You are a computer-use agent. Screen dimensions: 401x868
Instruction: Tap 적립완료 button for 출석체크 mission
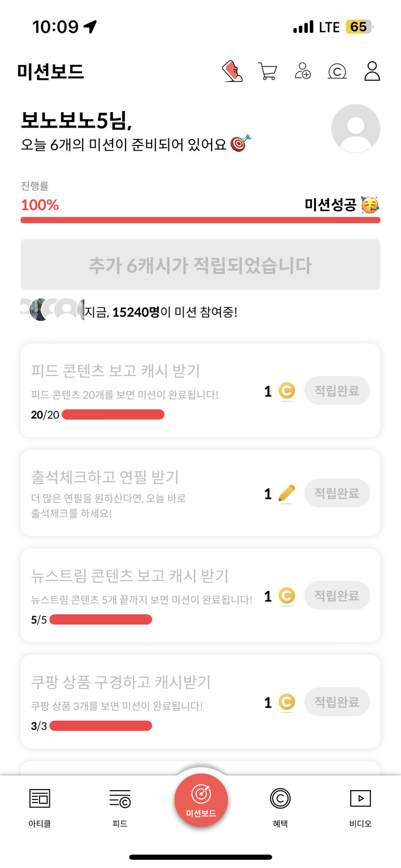[337, 493]
